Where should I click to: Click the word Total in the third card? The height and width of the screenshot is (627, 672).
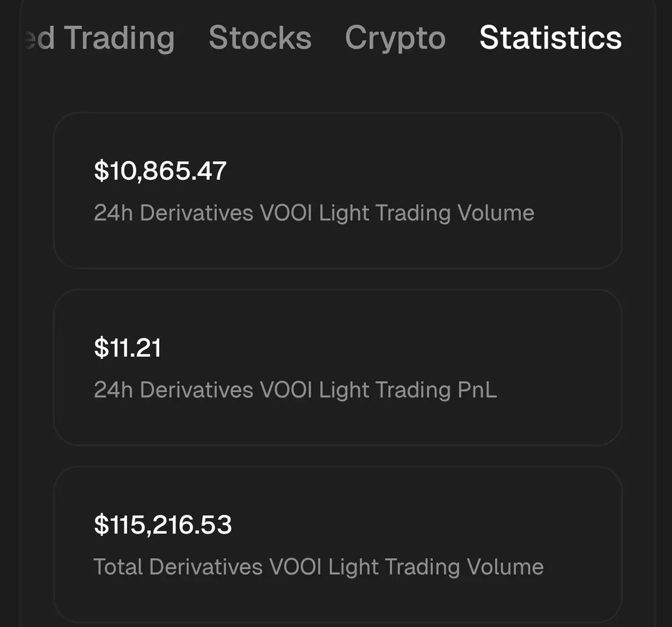(117, 567)
